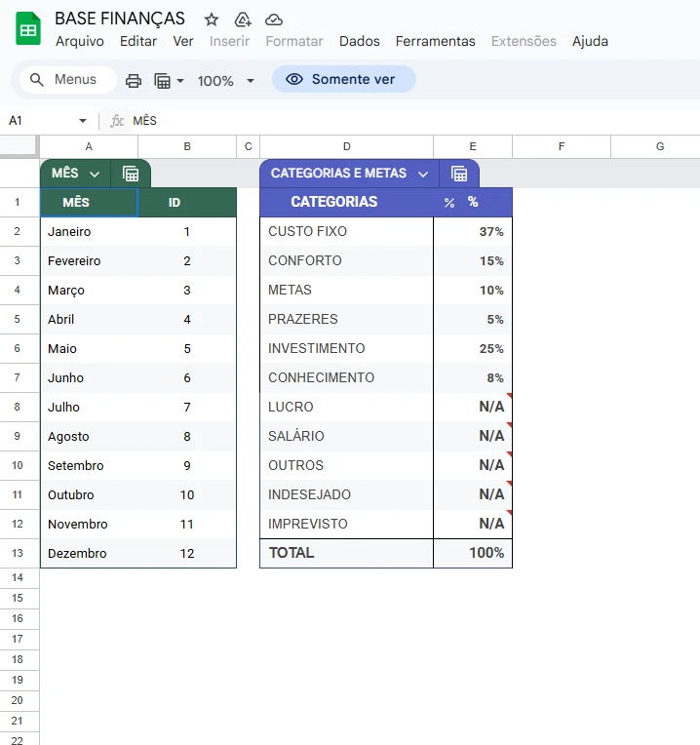Expand the MÊS table name dropdown
The image size is (700, 745).
coord(95,174)
